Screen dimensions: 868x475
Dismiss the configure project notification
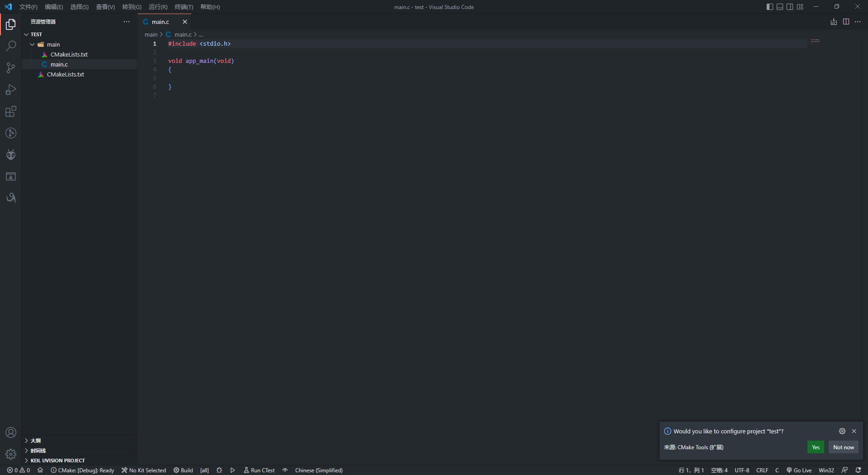854,431
